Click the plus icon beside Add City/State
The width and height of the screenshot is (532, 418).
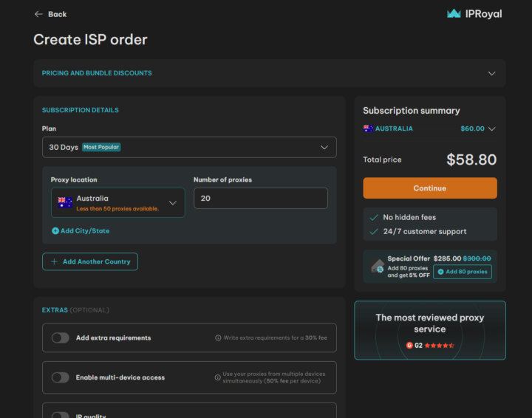[55, 231]
